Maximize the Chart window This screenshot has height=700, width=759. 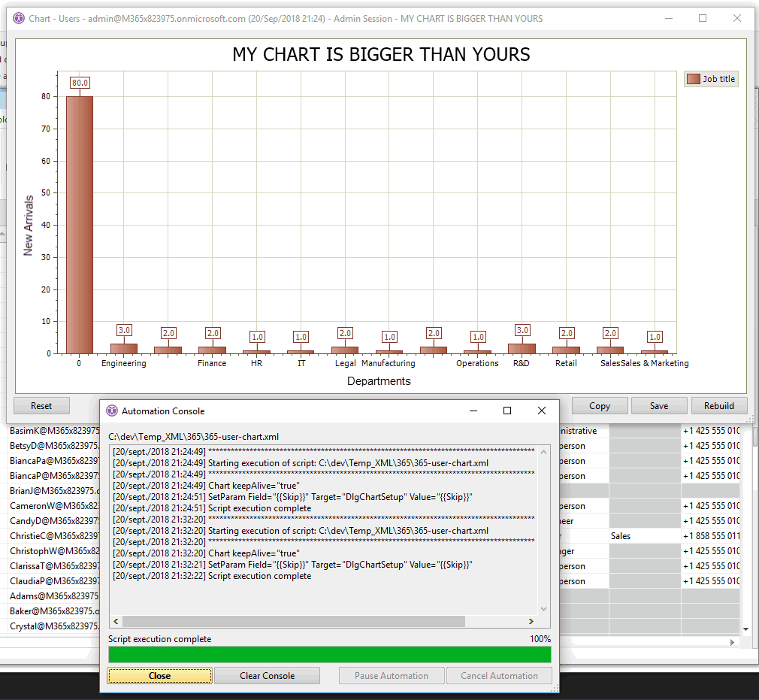(703, 18)
